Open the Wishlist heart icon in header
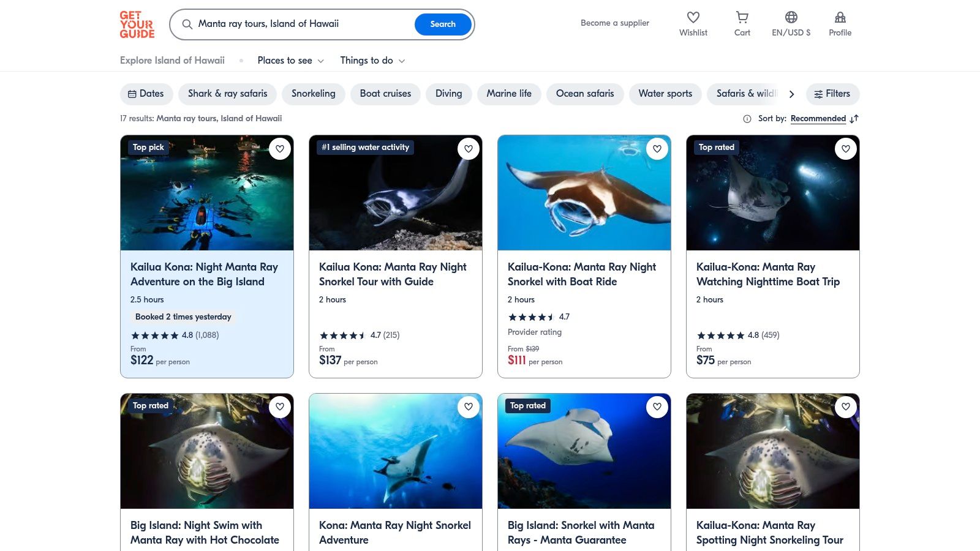The width and height of the screenshot is (980, 551). coord(693,18)
